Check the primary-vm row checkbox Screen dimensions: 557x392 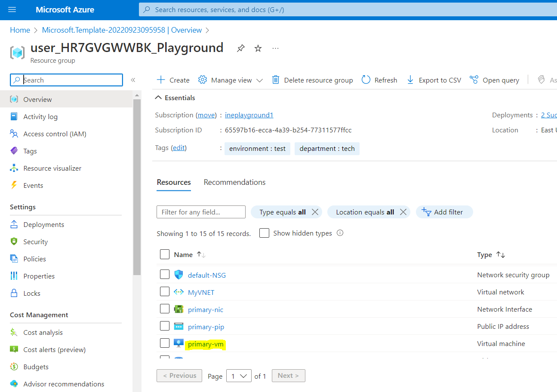pyautogui.click(x=165, y=343)
